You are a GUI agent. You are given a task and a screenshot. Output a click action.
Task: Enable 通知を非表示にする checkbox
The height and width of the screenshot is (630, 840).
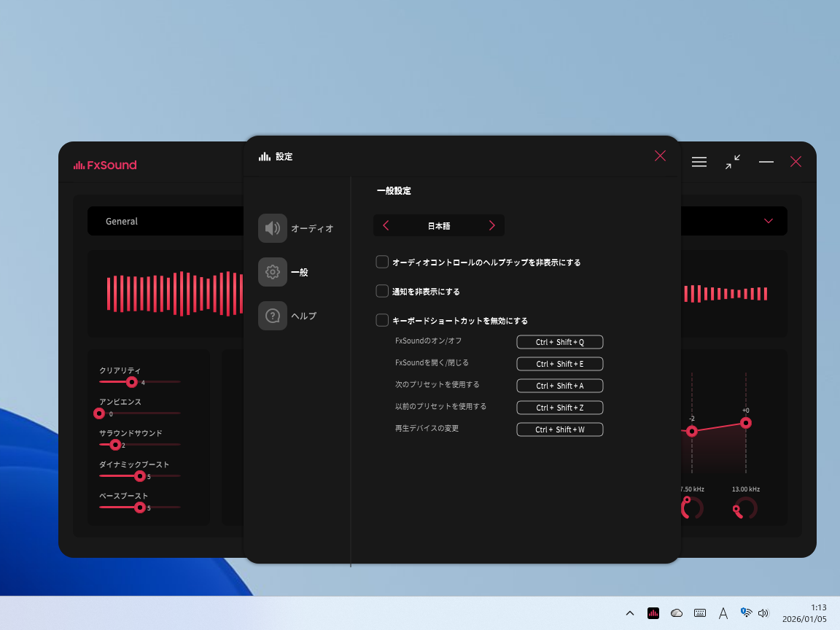click(382, 291)
